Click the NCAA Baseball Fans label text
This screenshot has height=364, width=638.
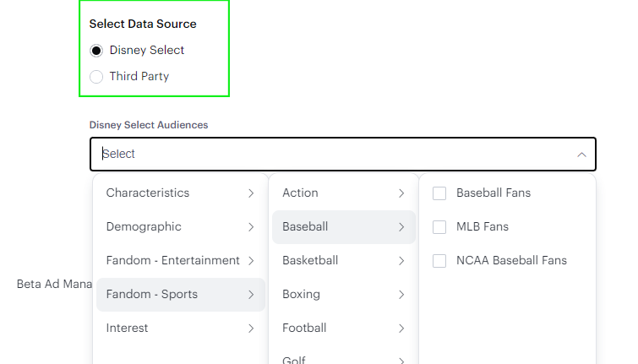tap(511, 260)
